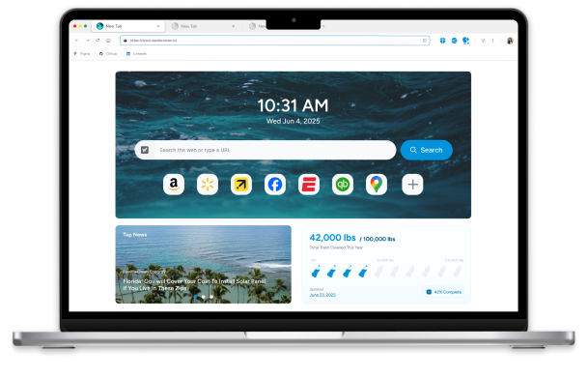Switch to the first New Tab
Image resolution: width=588 pixels, height=377 pixels.
[127, 26]
